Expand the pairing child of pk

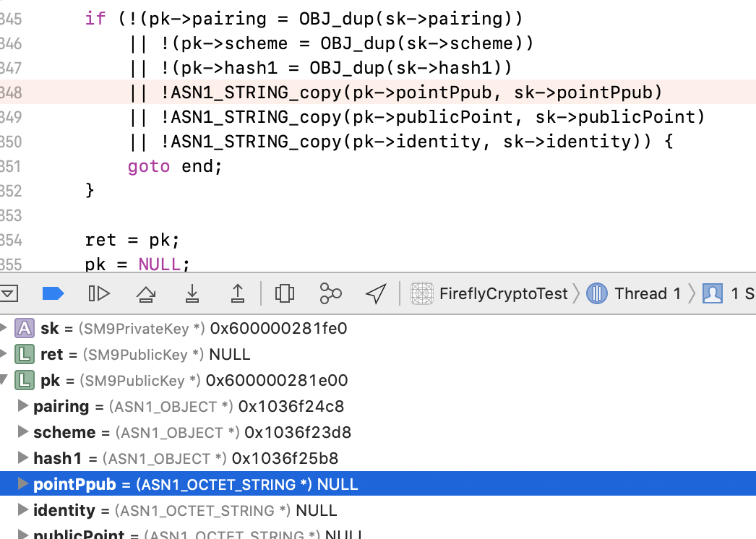pyautogui.click(x=24, y=406)
